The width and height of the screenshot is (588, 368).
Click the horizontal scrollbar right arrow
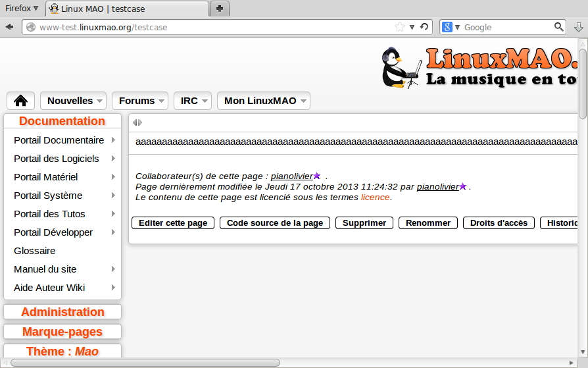(x=571, y=363)
